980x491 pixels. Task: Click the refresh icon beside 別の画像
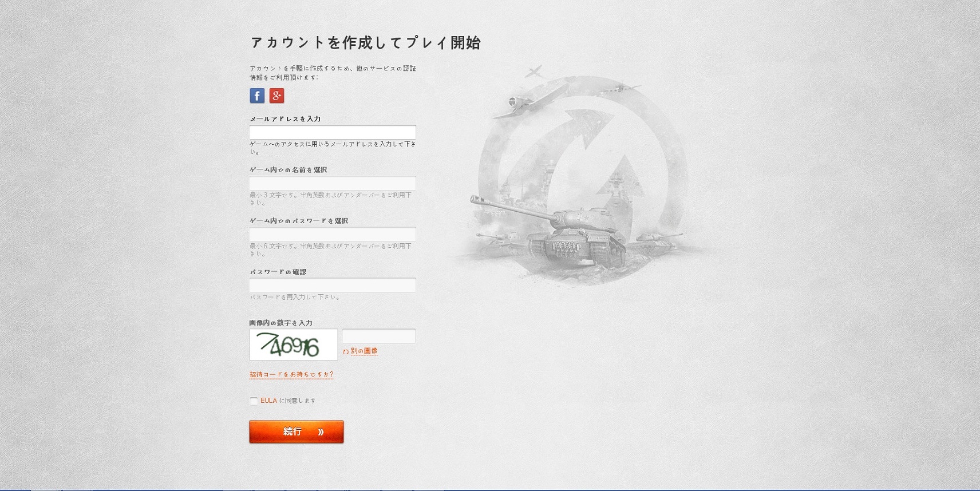[x=346, y=351]
